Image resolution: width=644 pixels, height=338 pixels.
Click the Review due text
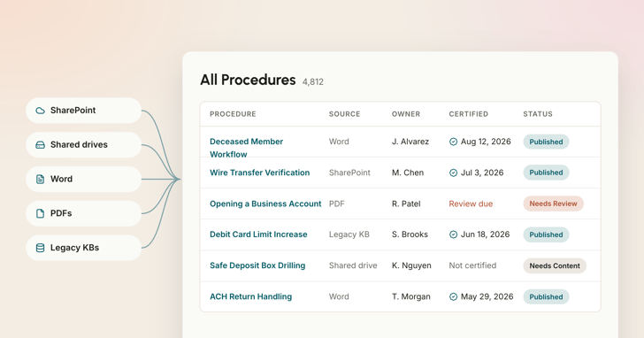pos(471,204)
